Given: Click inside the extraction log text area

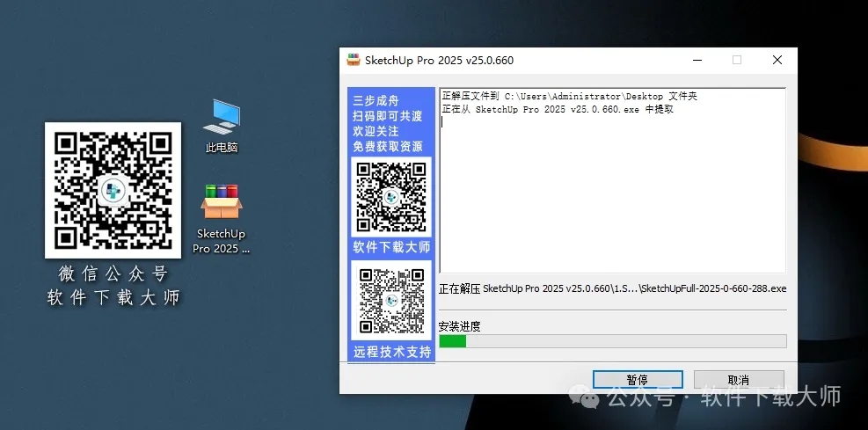Looking at the screenshot, I should click(612, 193).
